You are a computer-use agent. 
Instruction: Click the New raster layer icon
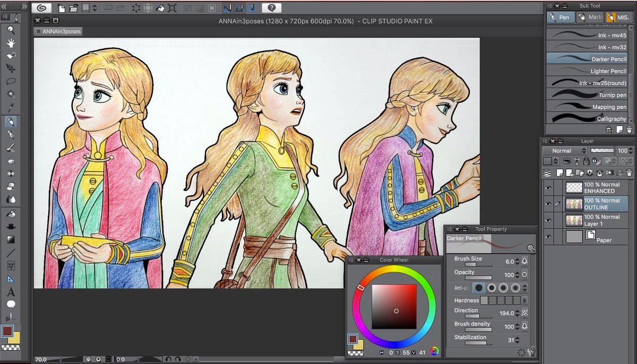point(559,173)
